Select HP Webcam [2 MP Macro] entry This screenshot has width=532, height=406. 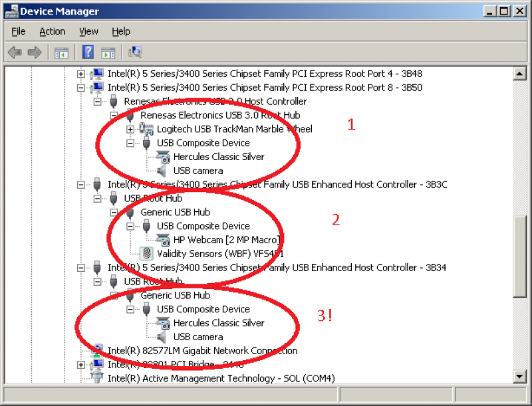[x=227, y=240]
